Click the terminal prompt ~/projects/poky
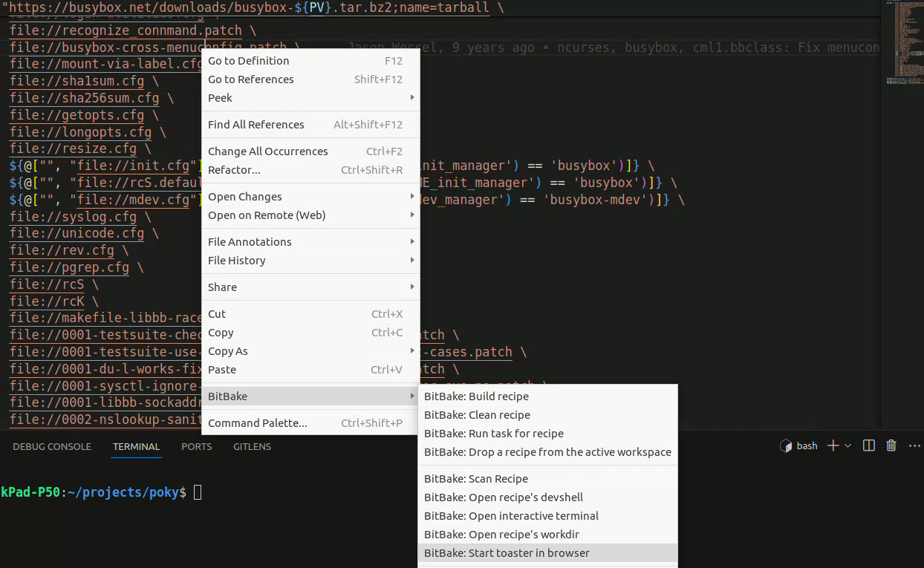The height and width of the screenshot is (568, 924). pyautogui.click(x=123, y=492)
